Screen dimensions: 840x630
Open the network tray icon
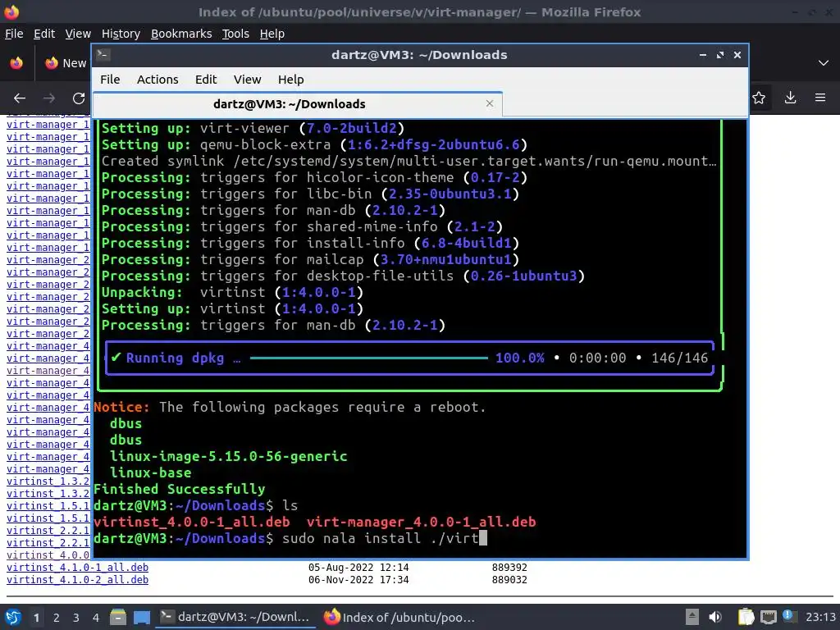point(769,617)
